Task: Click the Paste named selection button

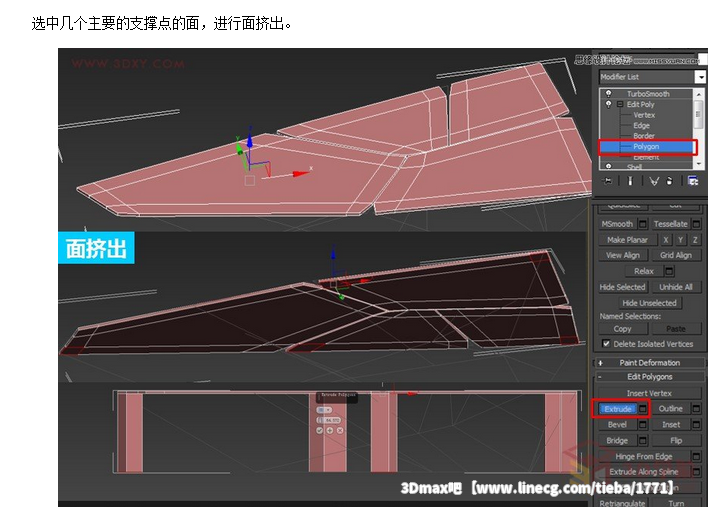Action: click(676, 329)
